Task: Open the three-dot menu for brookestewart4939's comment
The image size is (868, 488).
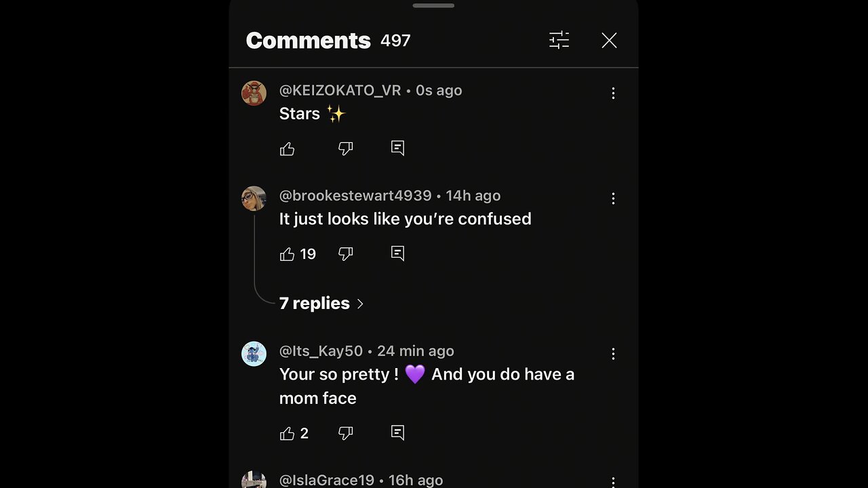Action: tap(613, 199)
